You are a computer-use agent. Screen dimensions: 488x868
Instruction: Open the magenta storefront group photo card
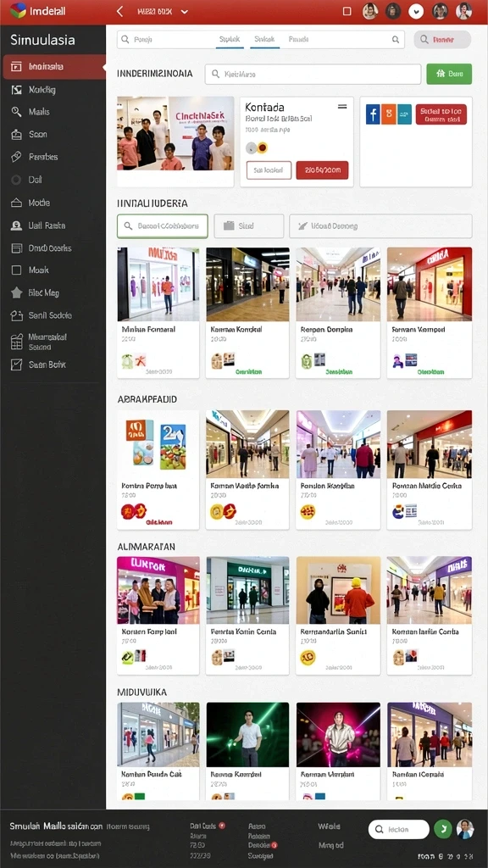point(158,615)
